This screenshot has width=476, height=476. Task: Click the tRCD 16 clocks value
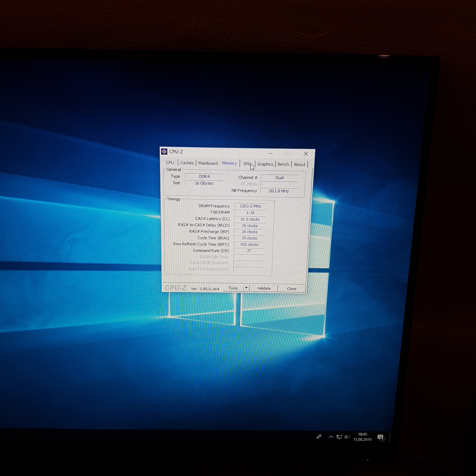[250, 226]
